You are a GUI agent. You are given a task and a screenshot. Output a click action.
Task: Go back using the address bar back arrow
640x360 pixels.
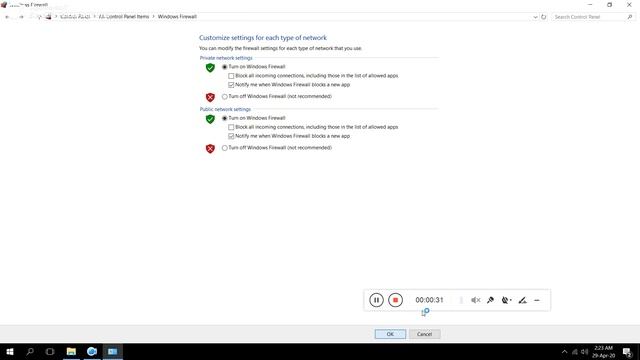tap(7, 17)
